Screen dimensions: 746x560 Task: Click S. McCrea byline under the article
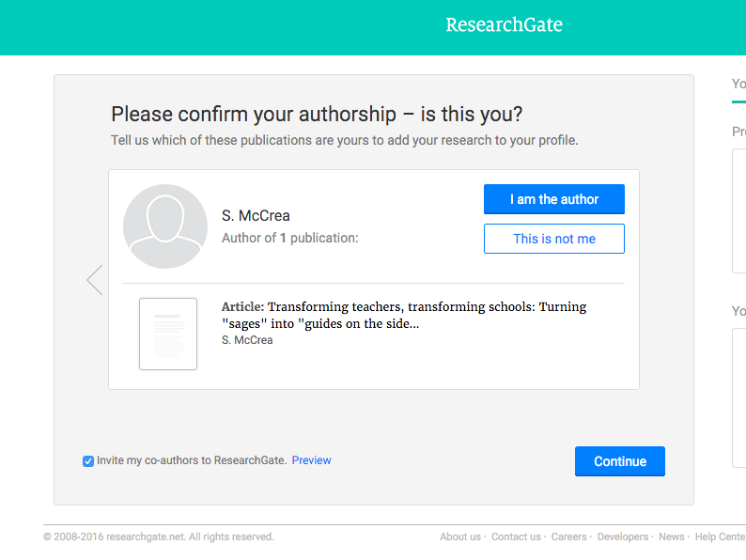pos(247,340)
